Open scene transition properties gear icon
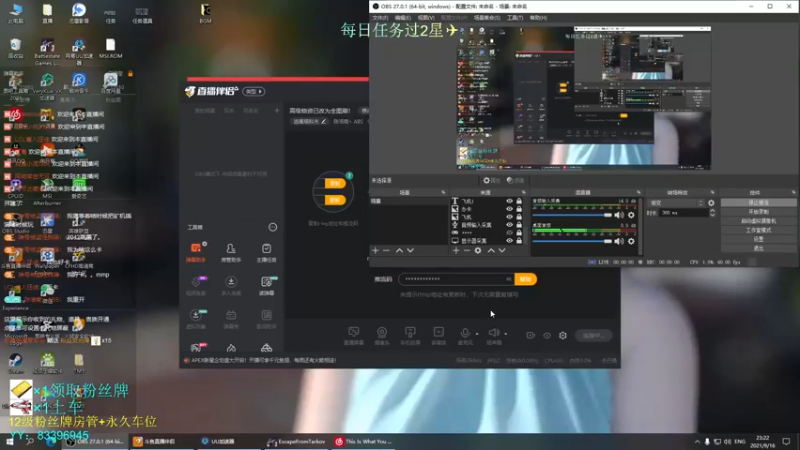This screenshot has height=450, width=800. tap(711, 203)
